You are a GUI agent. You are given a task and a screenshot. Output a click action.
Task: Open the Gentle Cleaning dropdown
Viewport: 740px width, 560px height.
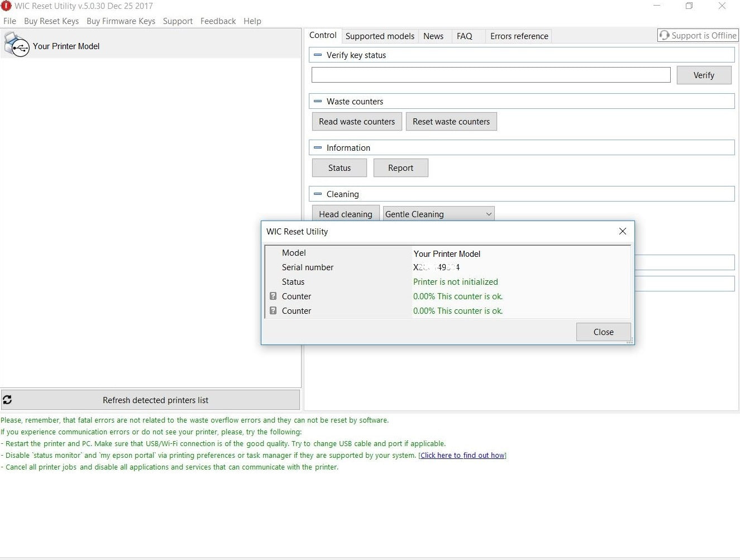438,214
